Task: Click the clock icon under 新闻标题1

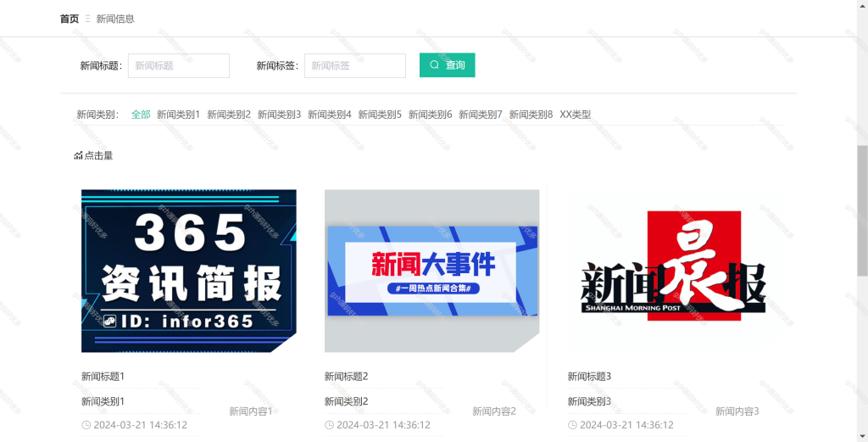Action: click(x=86, y=425)
